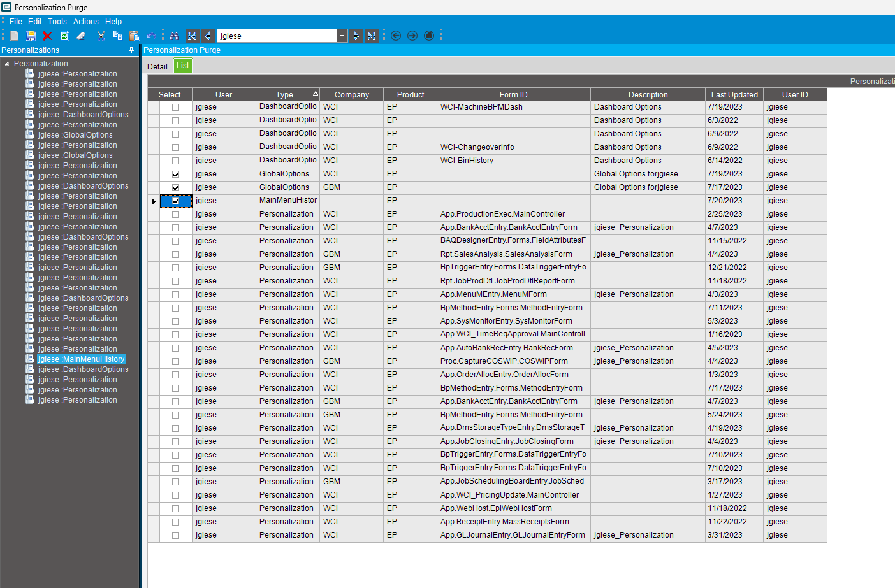Jump to the last record arrow
This screenshot has width=895, height=588.
(x=372, y=36)
